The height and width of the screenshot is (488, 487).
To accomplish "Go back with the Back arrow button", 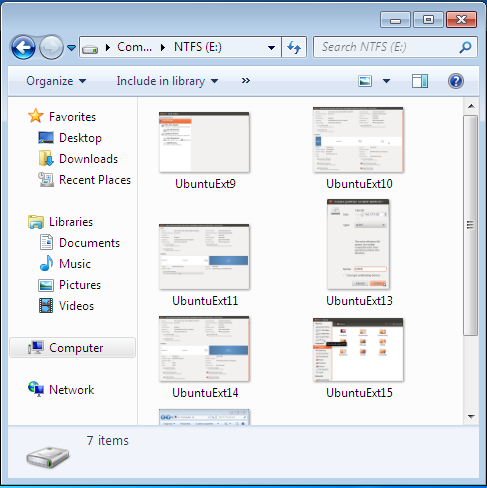I will [23, 47].
